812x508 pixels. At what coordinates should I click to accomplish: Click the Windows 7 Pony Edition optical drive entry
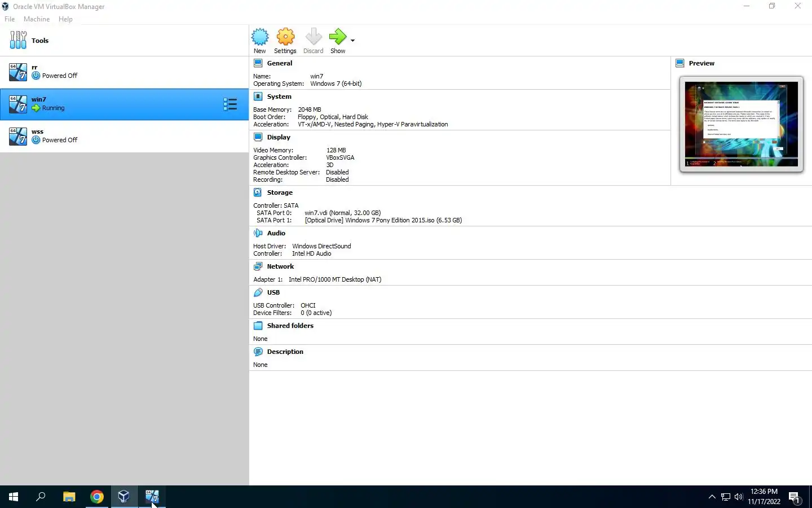383,220
